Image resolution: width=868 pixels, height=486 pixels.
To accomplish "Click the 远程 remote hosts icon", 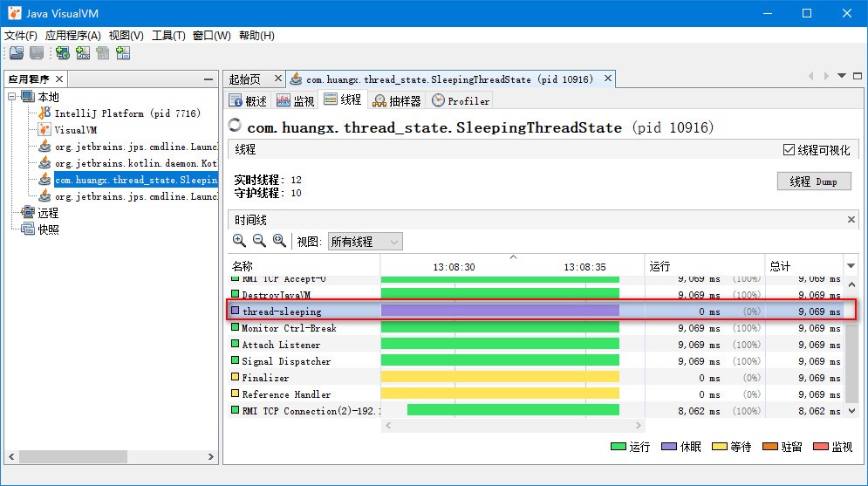I will (28, 213).
